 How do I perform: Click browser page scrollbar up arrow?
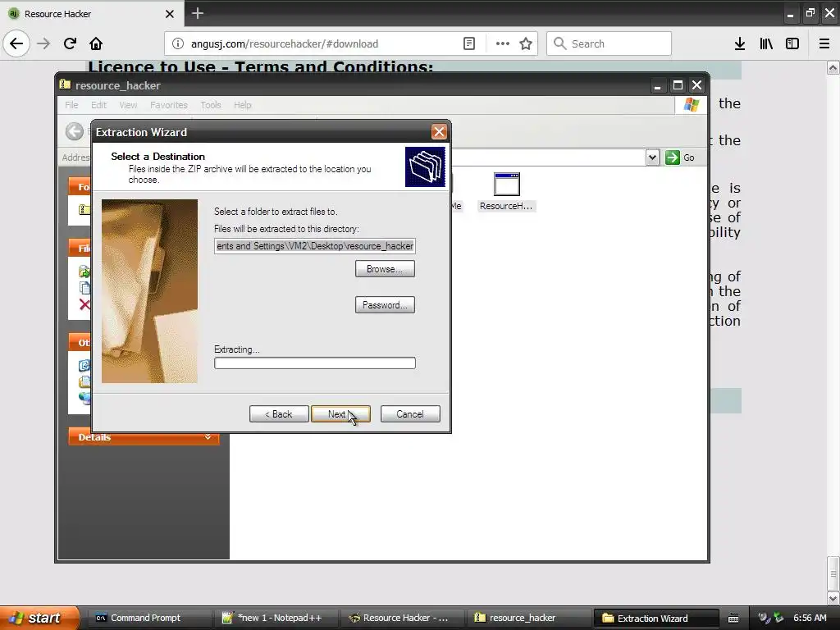click(833, 67)
